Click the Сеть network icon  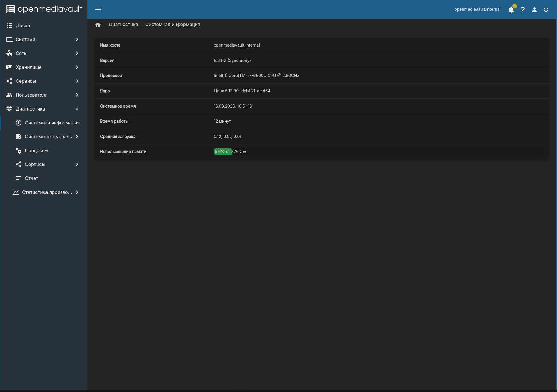pos(9,53)
